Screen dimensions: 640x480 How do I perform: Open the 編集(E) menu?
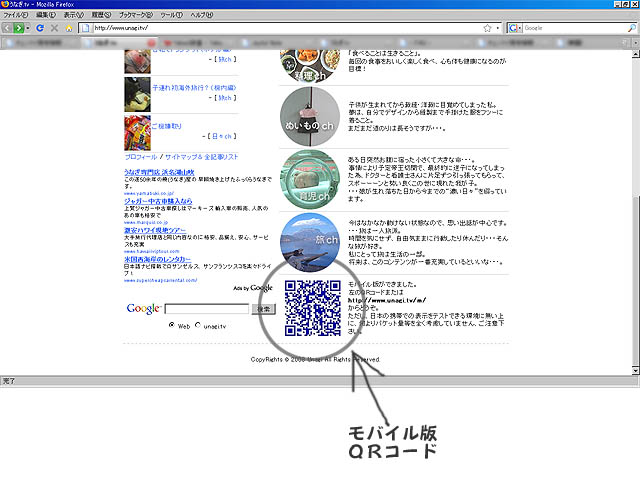(x=46, y=15)
